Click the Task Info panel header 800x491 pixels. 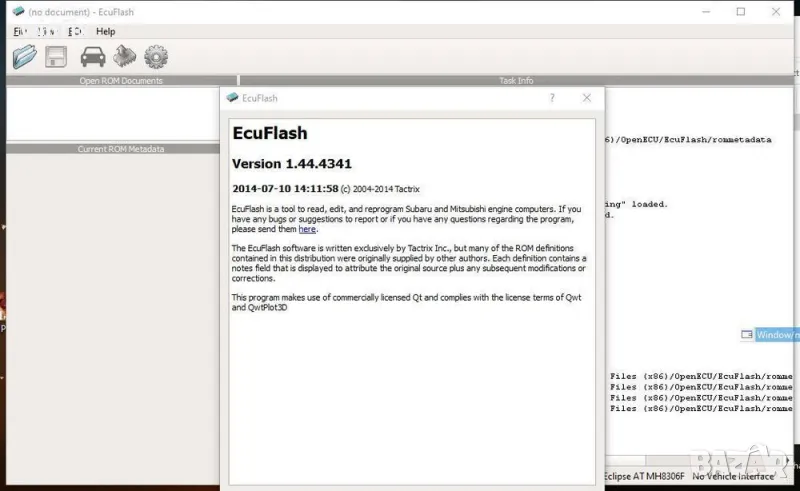(x=516, y=81)
